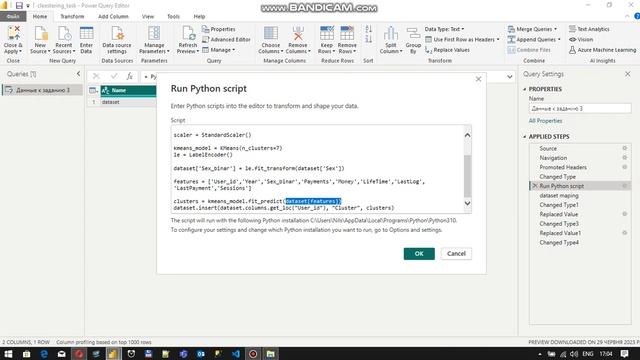640x360 pixels.
Task: Select the query in the Queries pane
Action: (42, 90)
